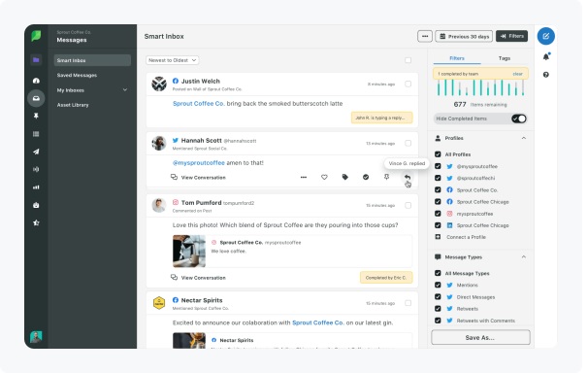Click the message volume bar chart
588x373 pixels.
pyautogui.click(x=480, y=87)
